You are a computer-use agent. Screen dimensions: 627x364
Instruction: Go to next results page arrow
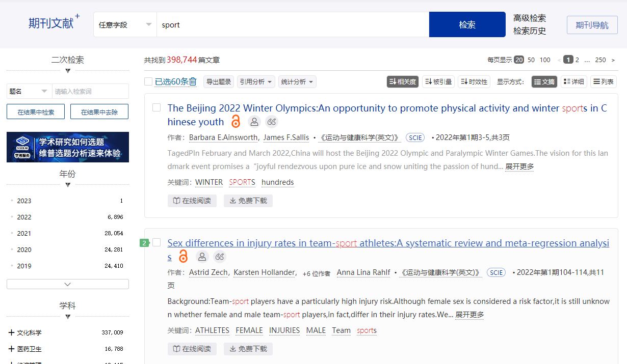pyautogui.click(x=613, y=60)
